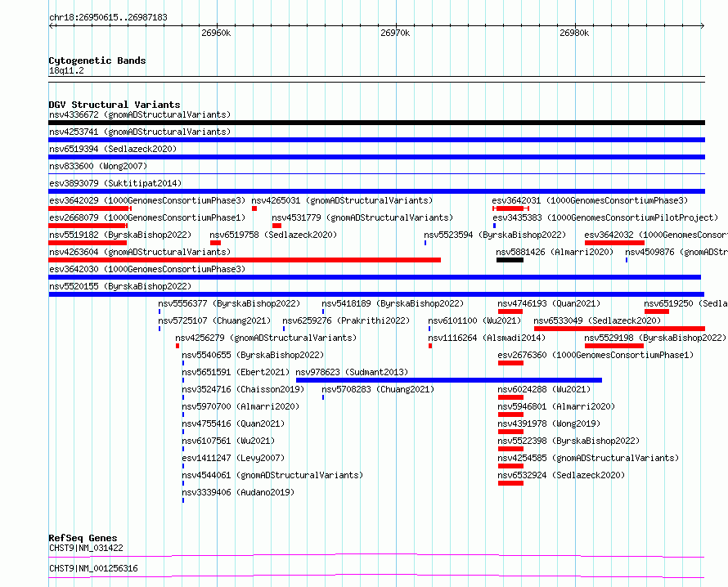Open the esv3642032 variant label
Viewport: 728px width, 587px height.
click(x=655, y=235)
